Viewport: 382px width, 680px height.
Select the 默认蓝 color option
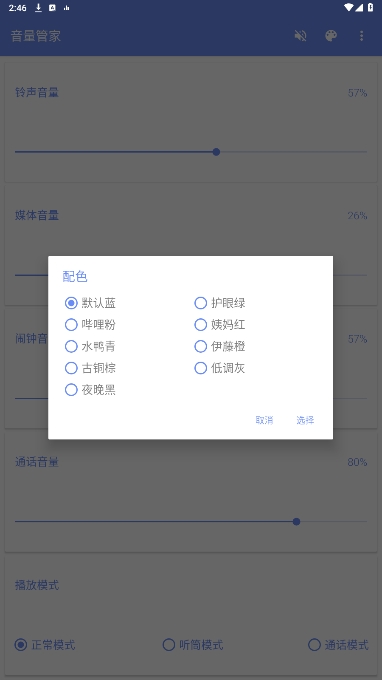point(91,303)
